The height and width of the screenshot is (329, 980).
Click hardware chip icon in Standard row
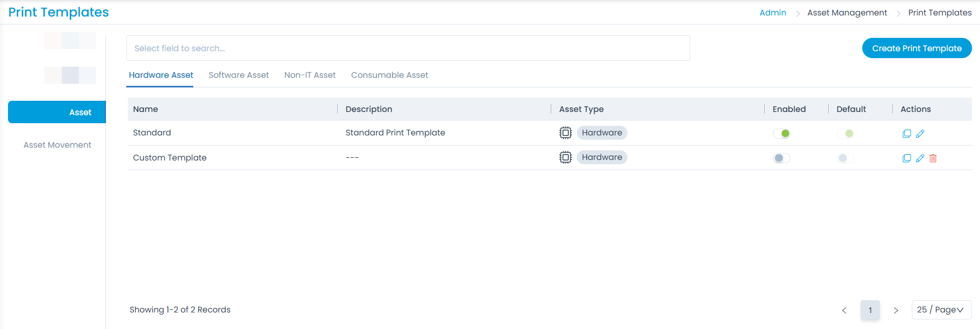(565, 133)
